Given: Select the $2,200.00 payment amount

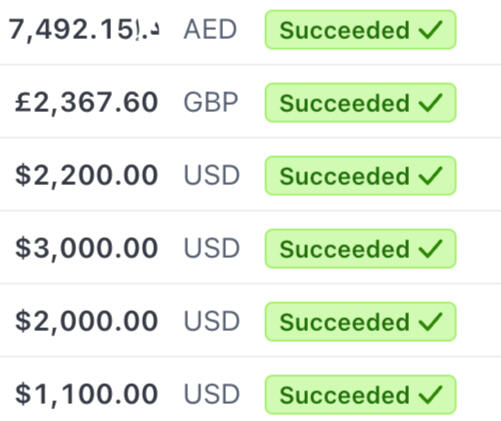Looking at the screenshot, I should click(86, 176).
